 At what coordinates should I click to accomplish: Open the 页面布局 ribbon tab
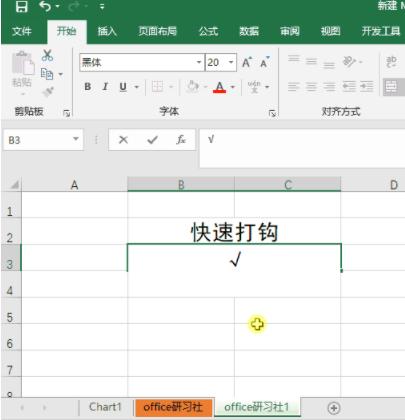tap(157, 31)
